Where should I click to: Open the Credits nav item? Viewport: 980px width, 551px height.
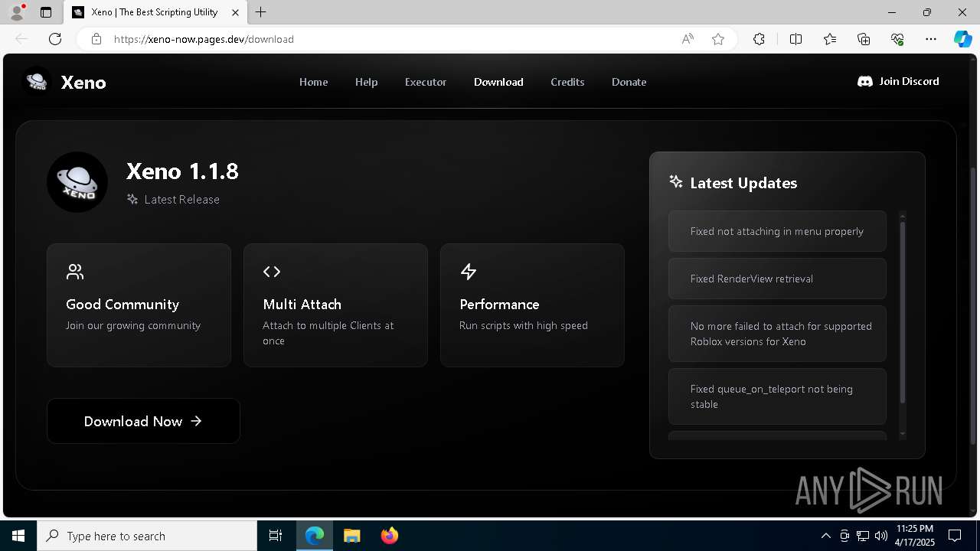[x=567, y=82]
